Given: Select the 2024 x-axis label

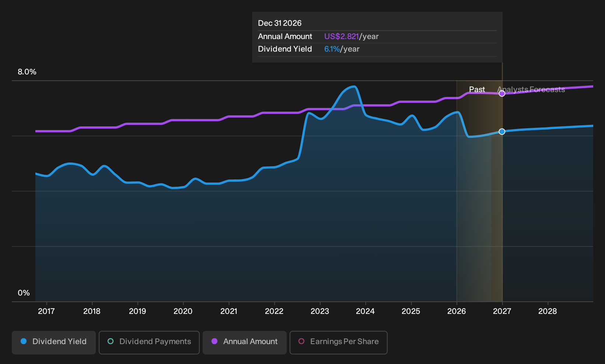Looking at the screenshot, I should pyautogui.click(x=365, y=311).
